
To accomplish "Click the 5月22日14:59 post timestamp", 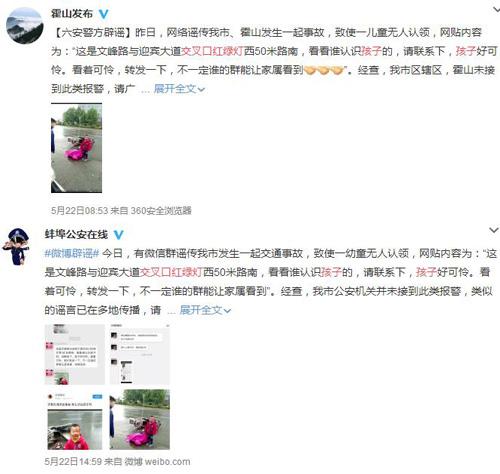I will coord(73,462).
